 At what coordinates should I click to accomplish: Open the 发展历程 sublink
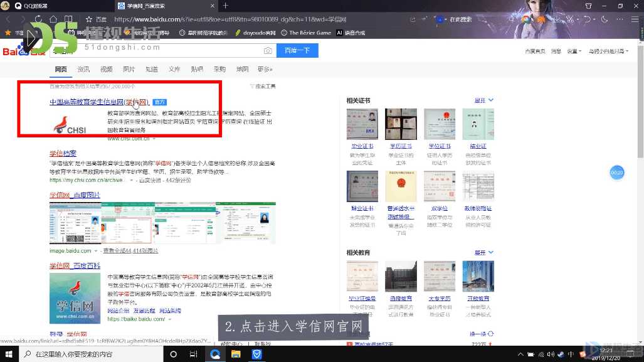[x=144, y=311]
